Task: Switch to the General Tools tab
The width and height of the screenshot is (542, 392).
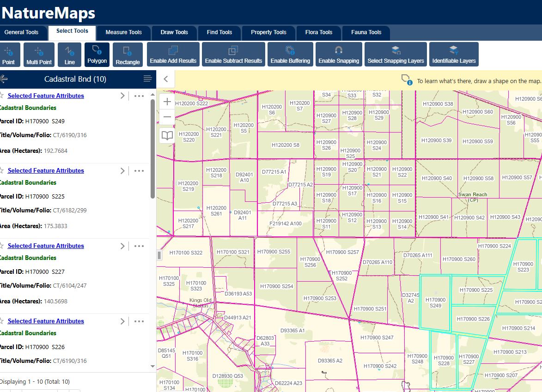Action: 22,32
